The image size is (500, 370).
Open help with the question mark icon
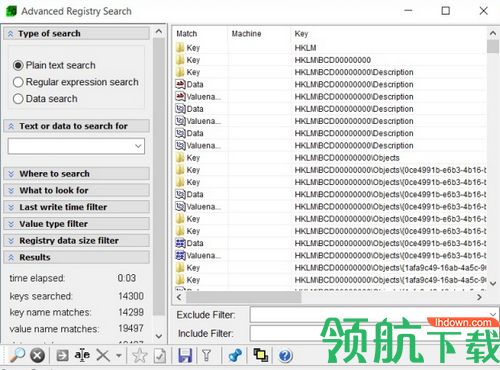coord(285,356)
